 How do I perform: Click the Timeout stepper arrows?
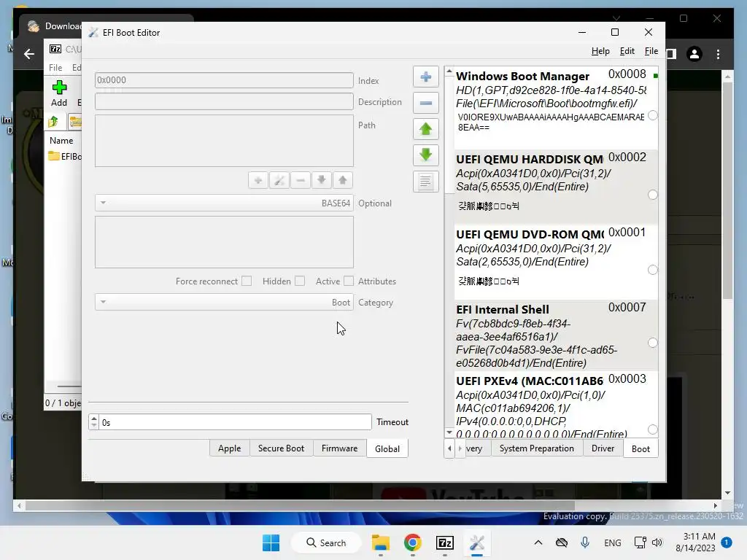click(x=94, y=422)
